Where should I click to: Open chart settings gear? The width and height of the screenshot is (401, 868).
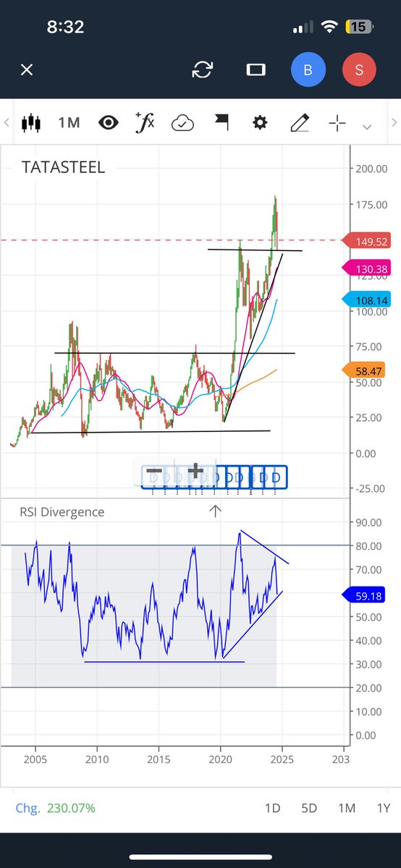(260, 123)
